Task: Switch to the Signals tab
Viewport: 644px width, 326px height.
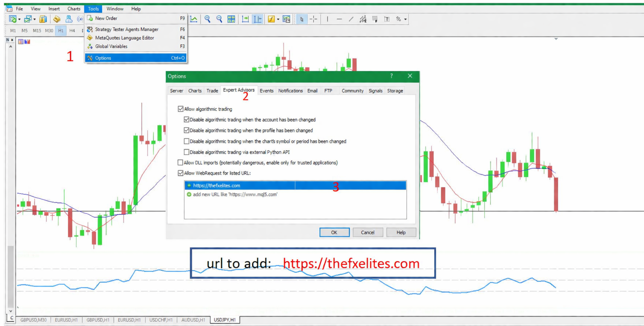Action: coord(376,91)
